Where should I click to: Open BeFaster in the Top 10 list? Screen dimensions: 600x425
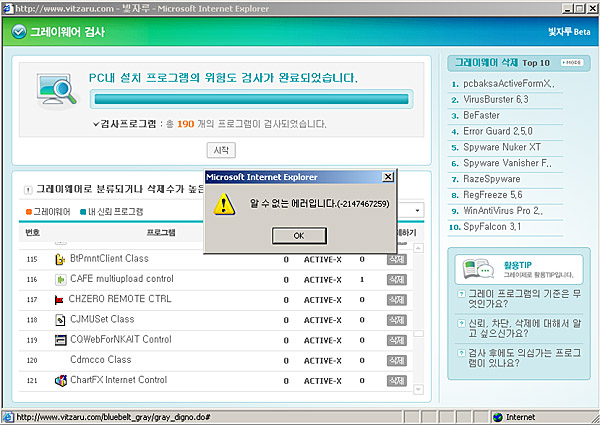click(481, 115)
